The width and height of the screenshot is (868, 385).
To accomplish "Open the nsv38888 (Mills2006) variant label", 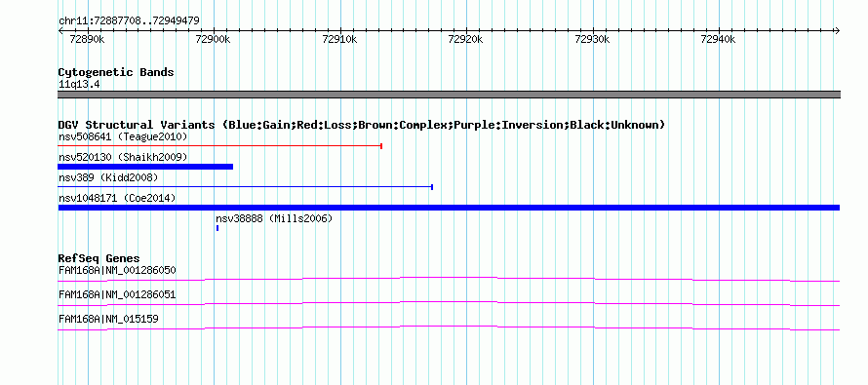I will point(274,219).
